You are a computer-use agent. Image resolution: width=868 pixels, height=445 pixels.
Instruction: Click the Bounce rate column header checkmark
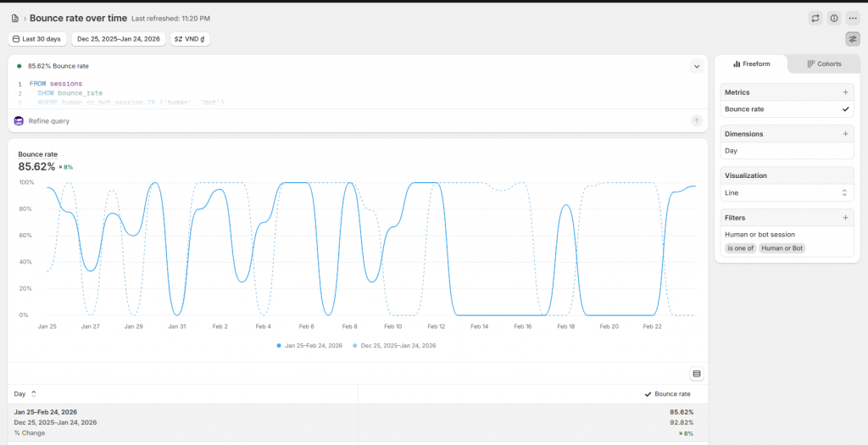coord(648,394)
